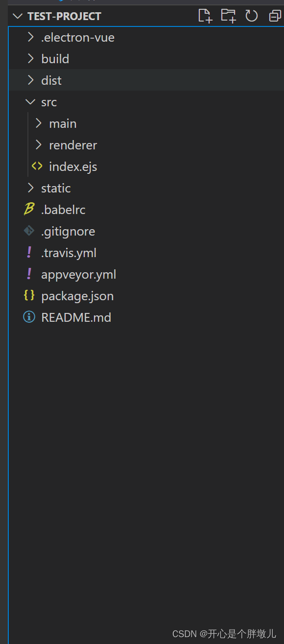Open the build folder
This screenshot has width=284, height=644.
point(54,58)
